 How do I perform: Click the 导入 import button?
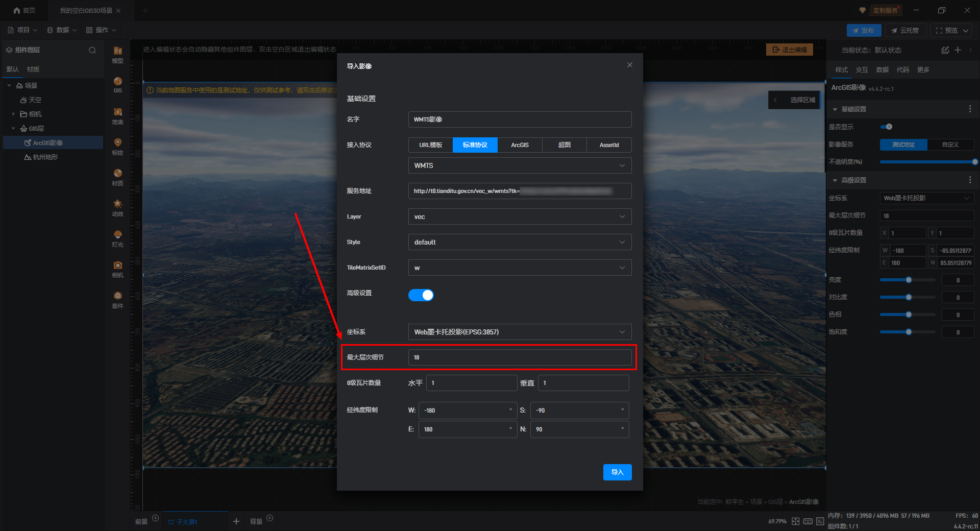pyautogui.click(x=617, y=472)
